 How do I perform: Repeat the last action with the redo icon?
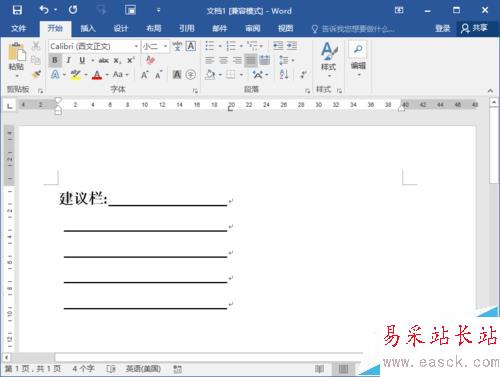(73, 10)
